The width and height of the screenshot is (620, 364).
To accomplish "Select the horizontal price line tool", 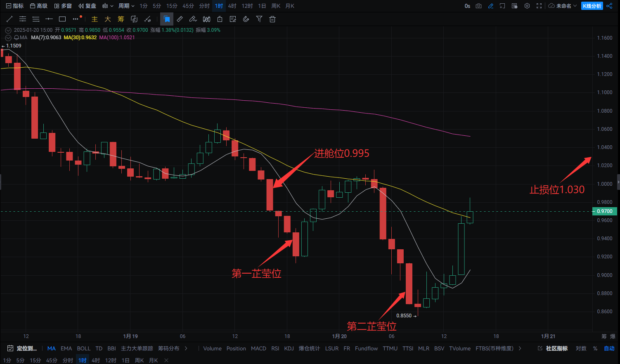I will [49, 19].
